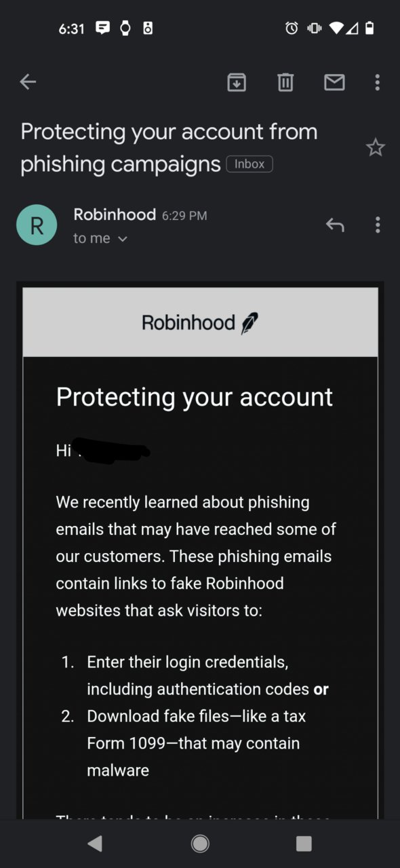
Task: Tap the 6:29 PM timestamp
Action: click(184, 216)
